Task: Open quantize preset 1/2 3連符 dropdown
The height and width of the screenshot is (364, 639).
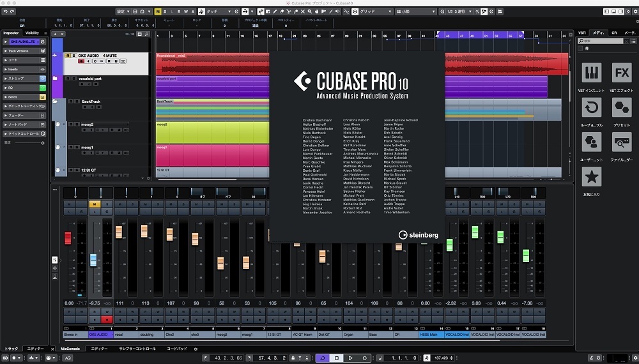Action: click(x=459, y=11)
